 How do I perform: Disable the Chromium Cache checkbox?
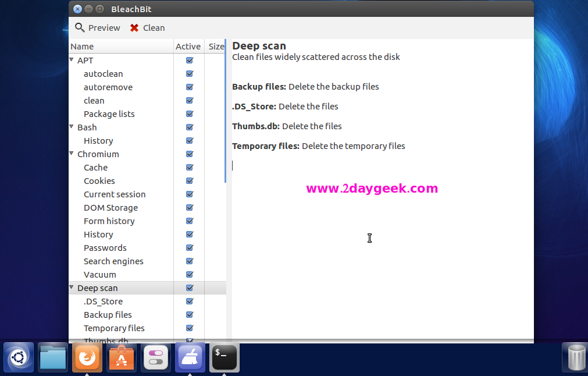point(190,168)
